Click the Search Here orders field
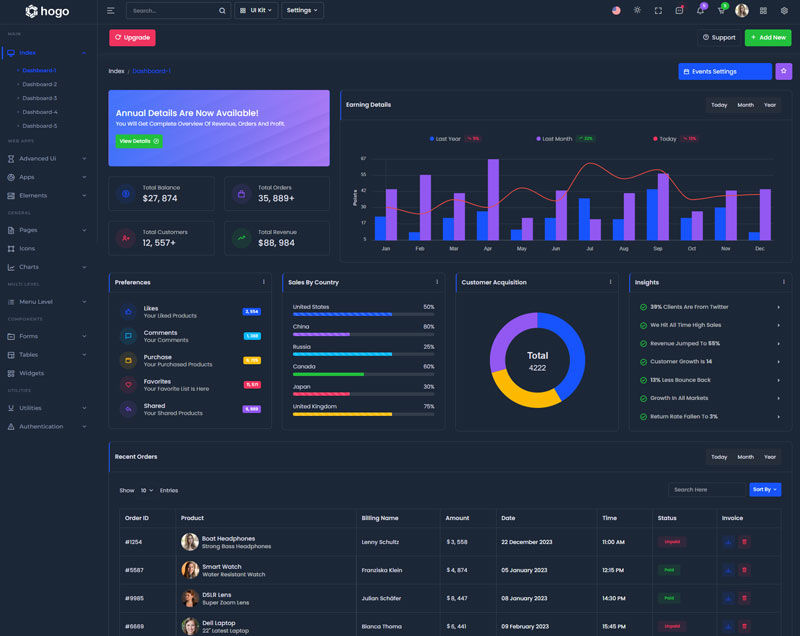 pos(706,490)
